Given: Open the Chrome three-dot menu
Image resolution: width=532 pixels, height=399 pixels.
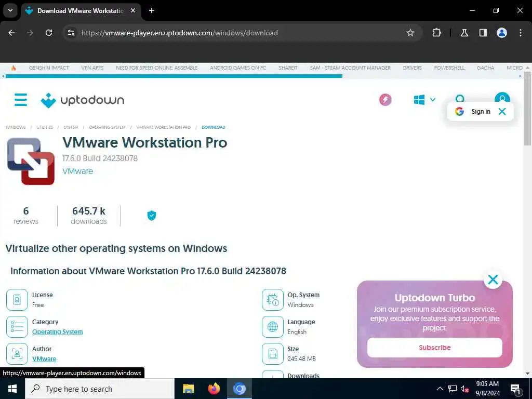Looking at the screenshot, I should [521, 33].
